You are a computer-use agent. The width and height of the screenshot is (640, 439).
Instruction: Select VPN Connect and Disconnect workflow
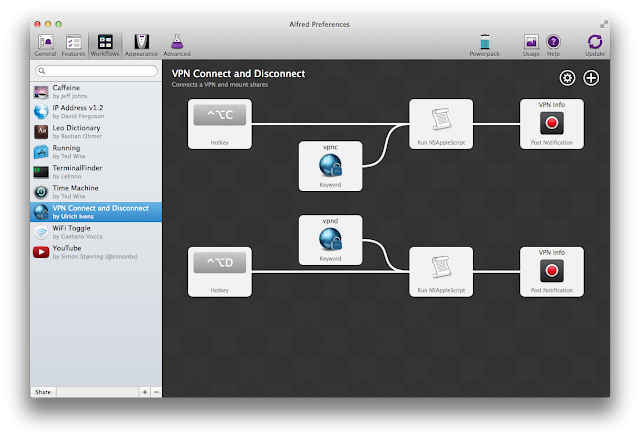(x=96, y=212)
